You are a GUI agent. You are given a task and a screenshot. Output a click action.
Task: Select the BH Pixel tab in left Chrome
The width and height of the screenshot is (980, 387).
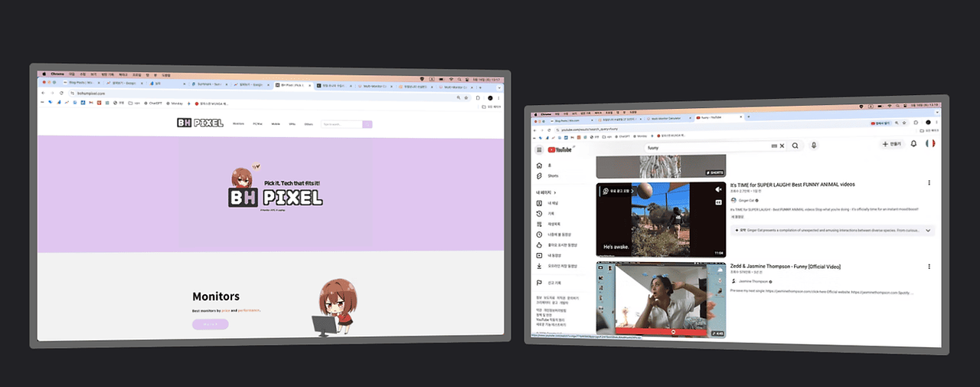pyautogui.click(x=292, y=85)
